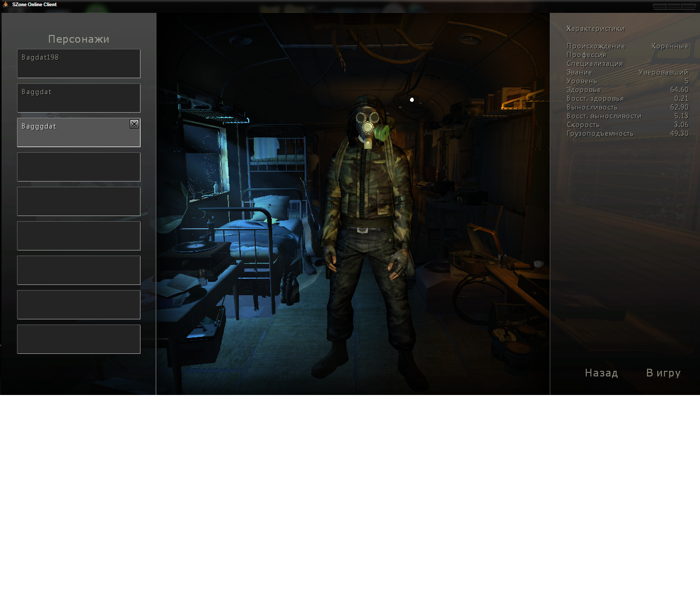Click the SZone Online Client title bar icon
Viewport: 700px width, 611px height.
(x=6, y=5)
